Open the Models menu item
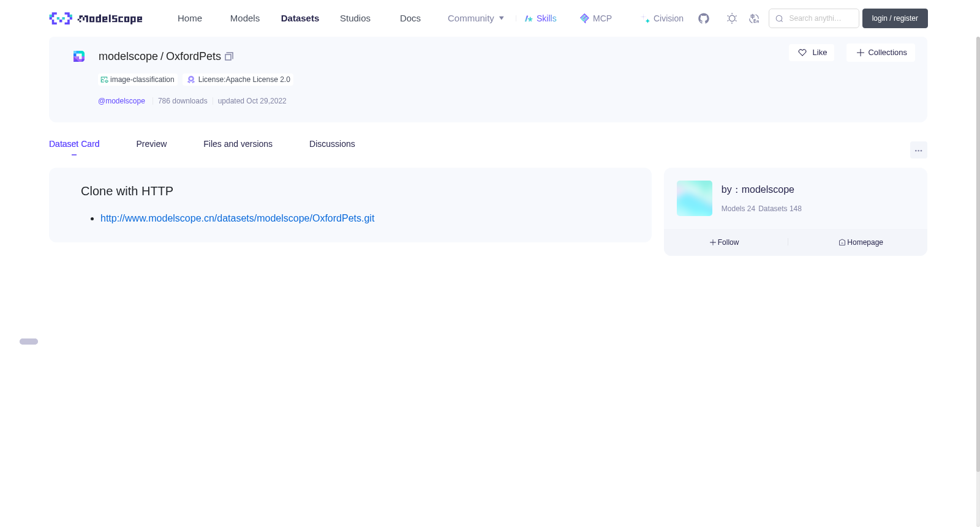Viewport: 980px width, 527px height. (x=245, y=18)
